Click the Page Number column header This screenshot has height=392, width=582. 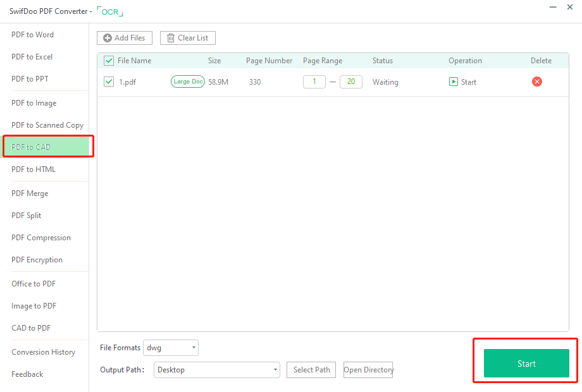pyautogui.click(x=269, y=61)
